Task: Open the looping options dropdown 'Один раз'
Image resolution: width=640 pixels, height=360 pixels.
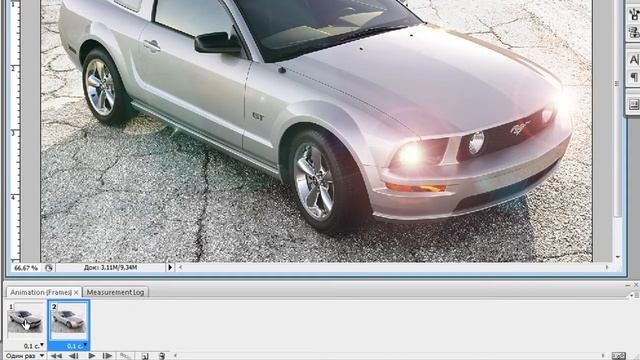Action: pos(24,356)
